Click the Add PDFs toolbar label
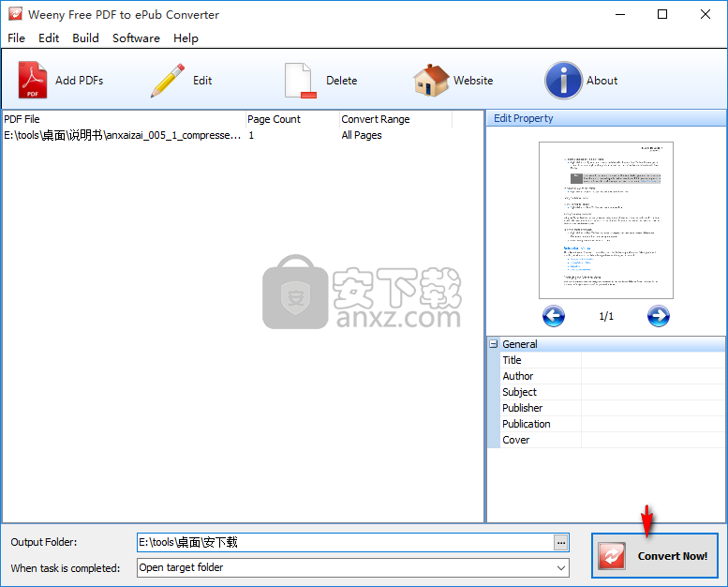Screen dimensions: 728x587 click(x=80, y=81)
